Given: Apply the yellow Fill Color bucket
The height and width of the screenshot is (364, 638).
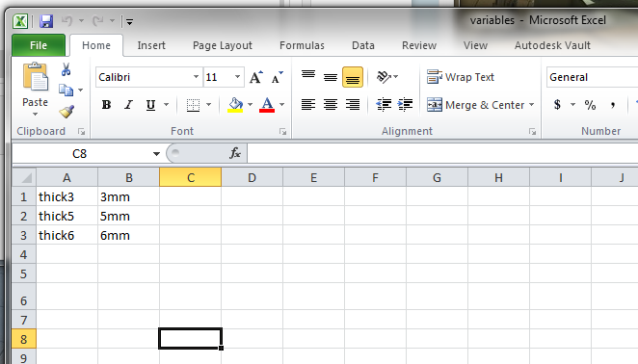Looking at the screenshot, I should (235, 105).
